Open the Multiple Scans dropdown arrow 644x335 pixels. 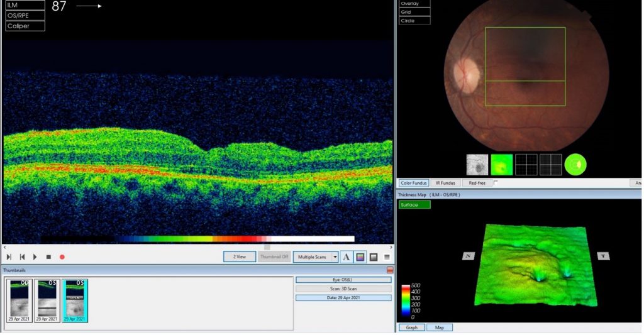coord(335,256)
